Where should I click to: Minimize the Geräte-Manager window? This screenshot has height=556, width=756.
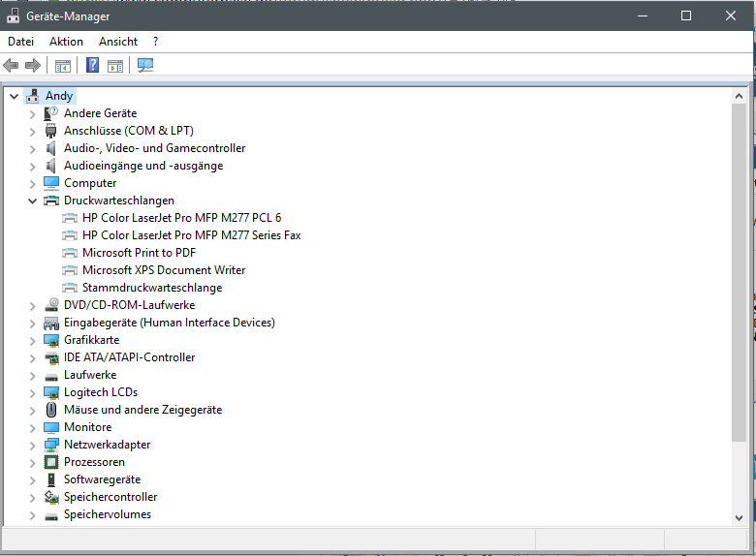pyautogui.click(x=643, y=15)
